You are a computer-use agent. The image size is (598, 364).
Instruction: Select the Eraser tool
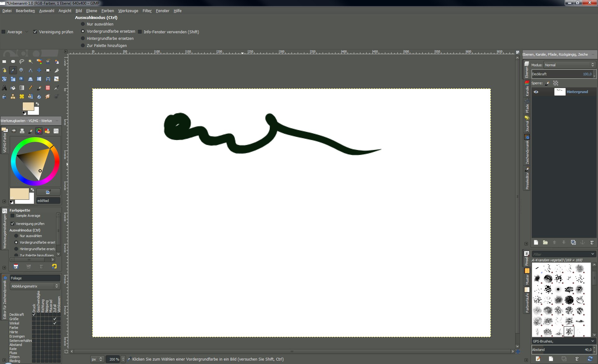pyautogui.click(x=48, y=88)
